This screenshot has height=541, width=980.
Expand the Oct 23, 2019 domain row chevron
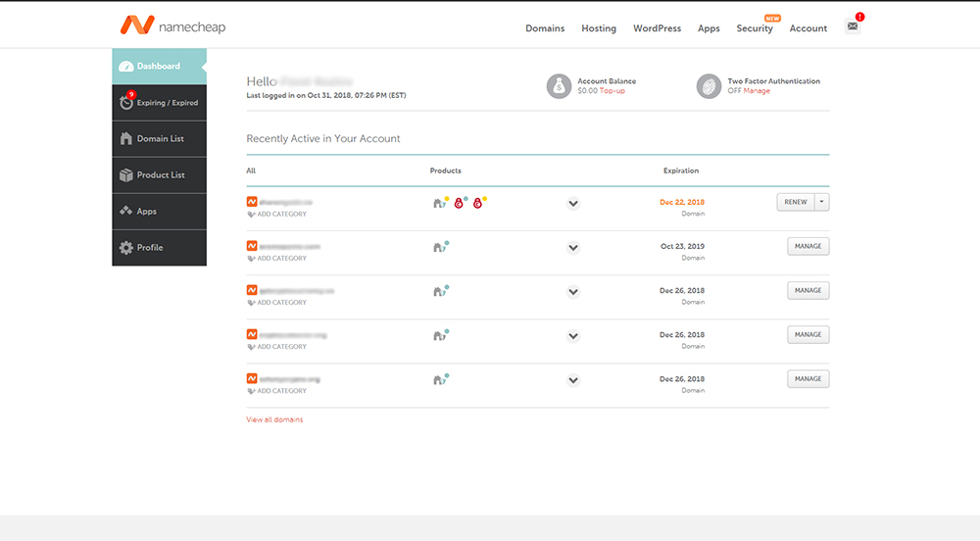(x=573, y=248)
